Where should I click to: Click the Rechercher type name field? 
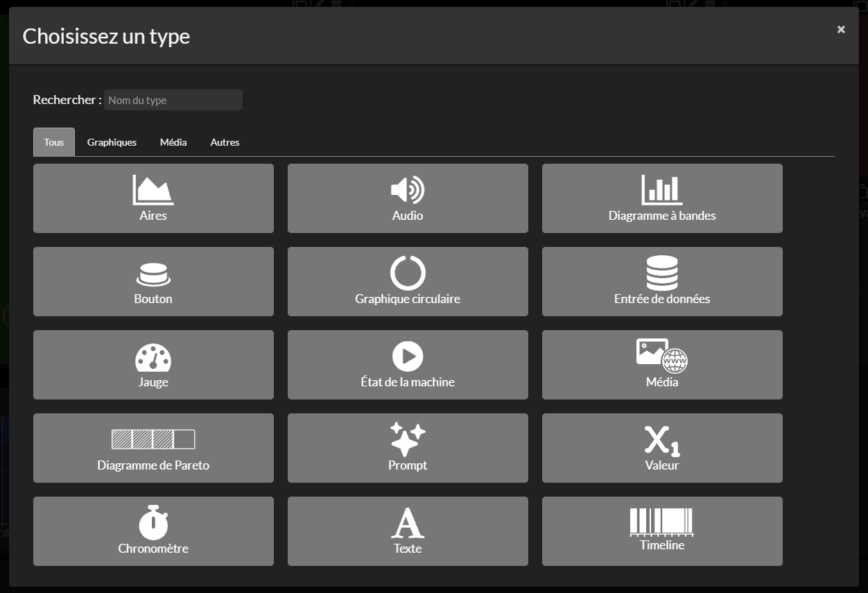tap(173, 100)
